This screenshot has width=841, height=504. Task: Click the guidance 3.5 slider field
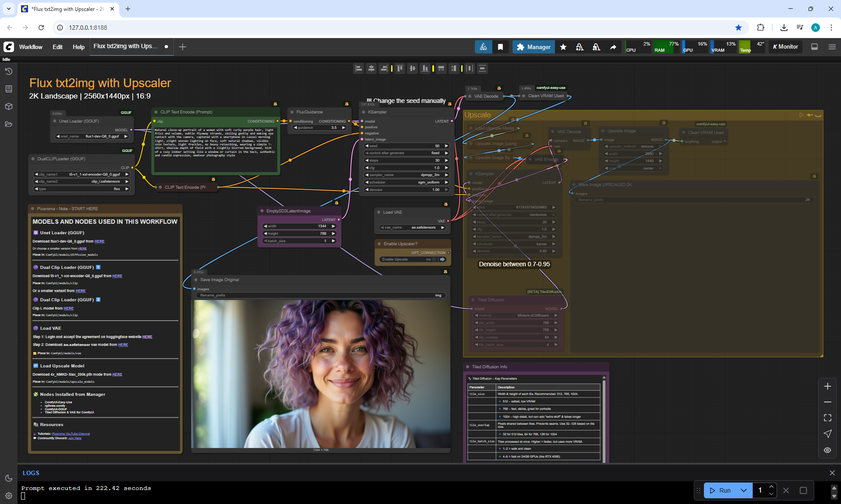pos(320,127)
